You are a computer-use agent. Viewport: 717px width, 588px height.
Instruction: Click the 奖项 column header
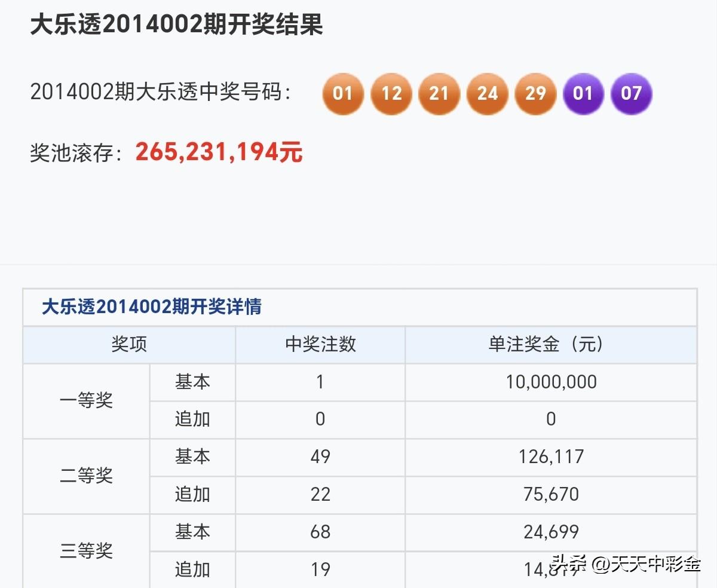(129, 344)
